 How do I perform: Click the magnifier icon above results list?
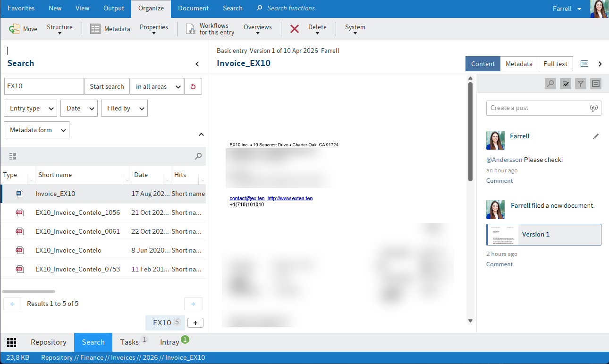click(x=198, y=156)
